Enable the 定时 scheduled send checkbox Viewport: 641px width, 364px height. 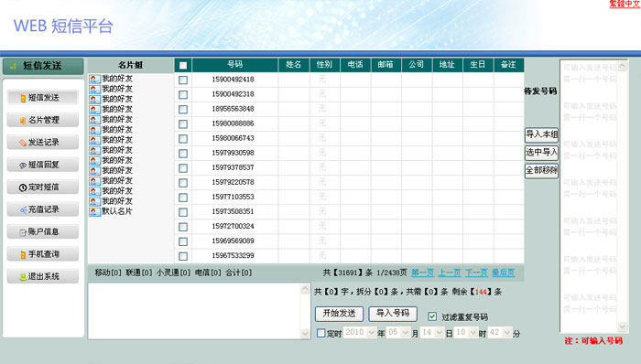[321, 334]
